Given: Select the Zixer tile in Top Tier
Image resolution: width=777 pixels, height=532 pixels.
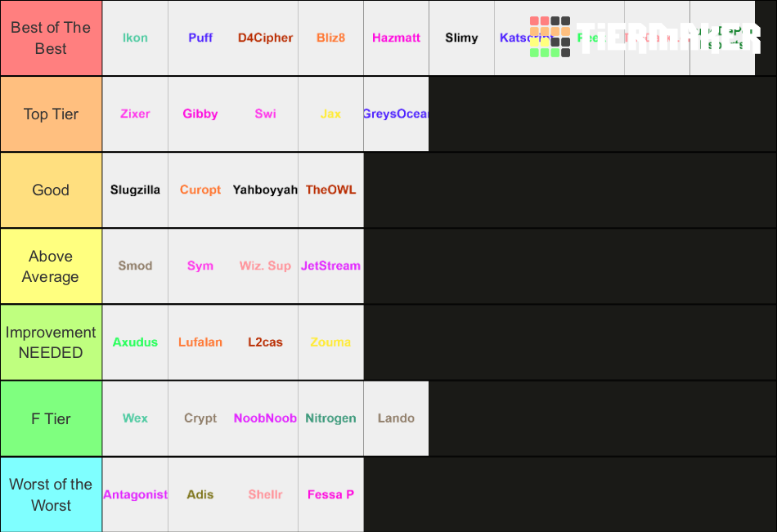Looking at the screenshot, I should (x=135, y=114).
